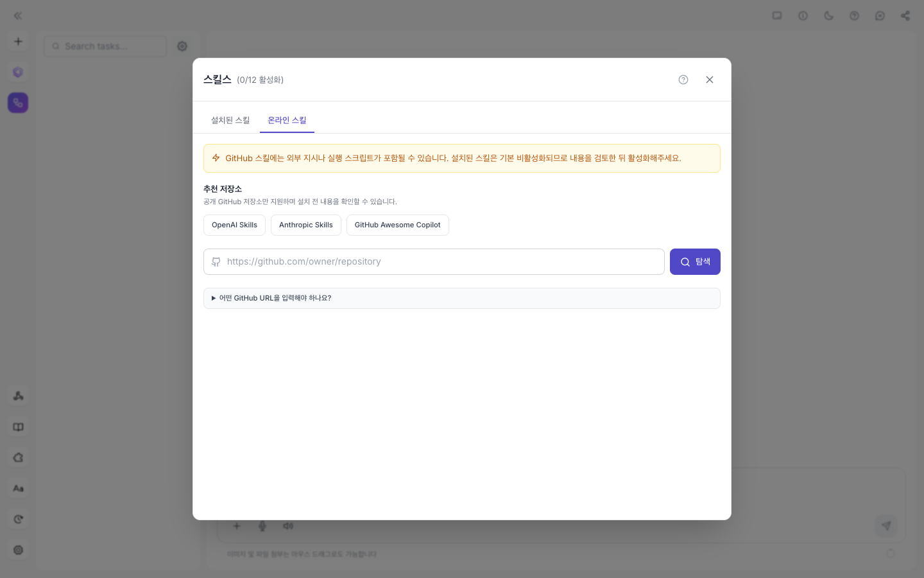924x578 pixels.
Task: Select the 온라인 스킬 tab
Action: pyautogui.click(x=287, y=120)
